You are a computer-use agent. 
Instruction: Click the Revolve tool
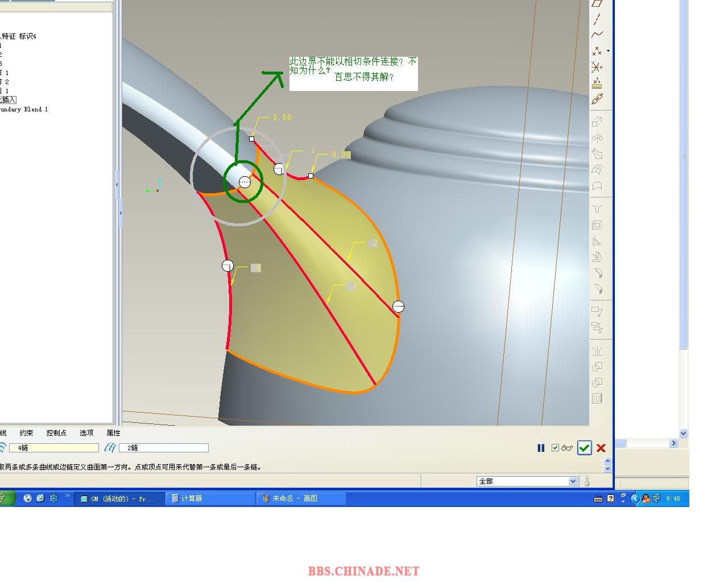tap(597, 138)
